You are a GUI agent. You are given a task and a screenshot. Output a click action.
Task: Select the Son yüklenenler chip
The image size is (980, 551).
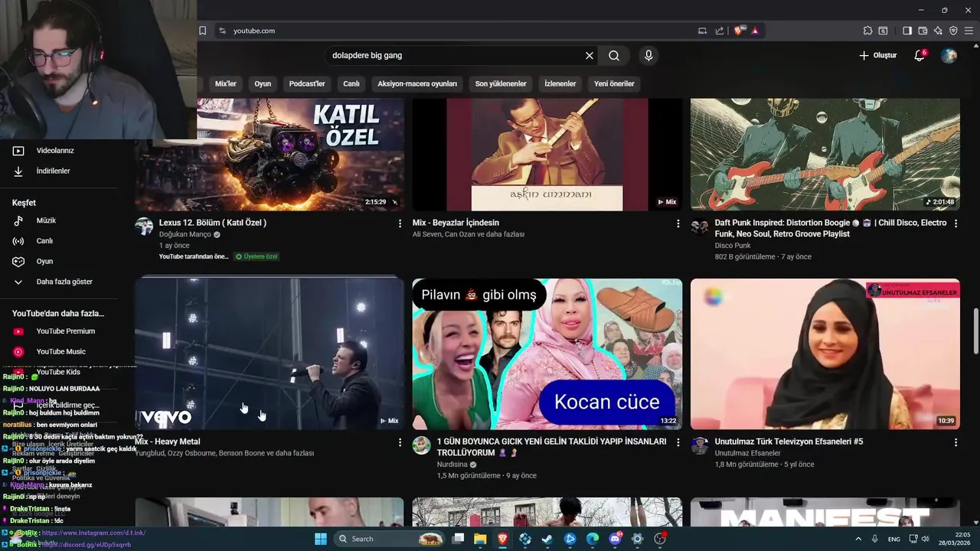[501, 83]
